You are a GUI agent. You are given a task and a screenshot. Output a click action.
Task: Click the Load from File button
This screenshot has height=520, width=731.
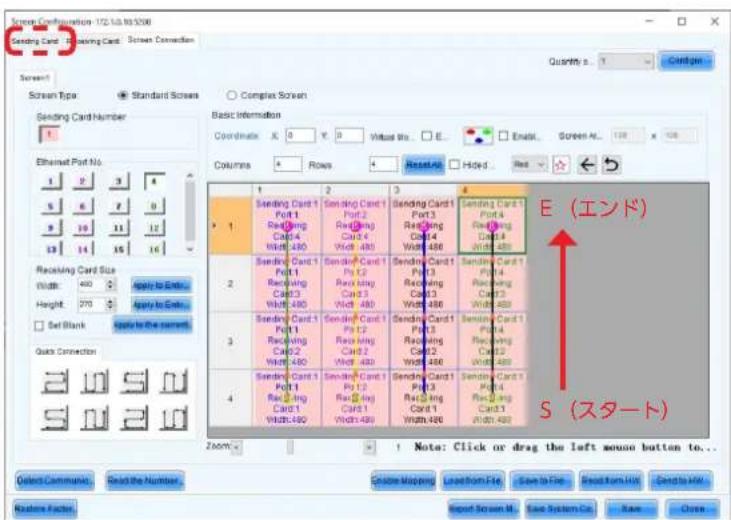[473, 480]
